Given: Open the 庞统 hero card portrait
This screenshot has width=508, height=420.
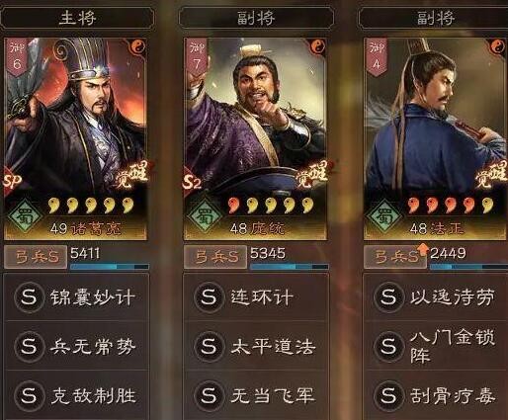Looking at the screenshot, I should [x=255, y=138].
